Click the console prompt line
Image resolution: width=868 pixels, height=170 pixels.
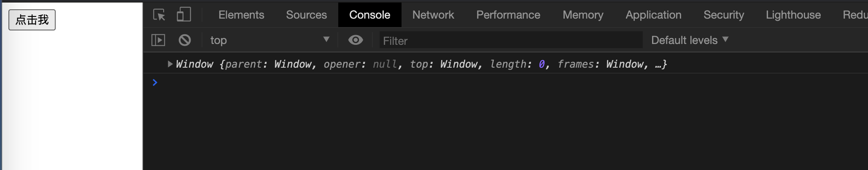pos(506,82)
